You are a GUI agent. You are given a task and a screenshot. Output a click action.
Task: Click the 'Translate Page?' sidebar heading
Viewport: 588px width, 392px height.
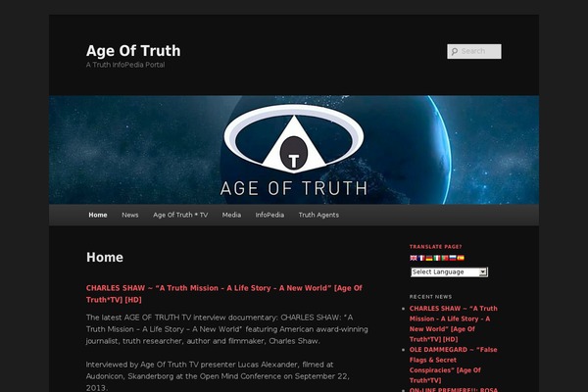coord(436,246)
